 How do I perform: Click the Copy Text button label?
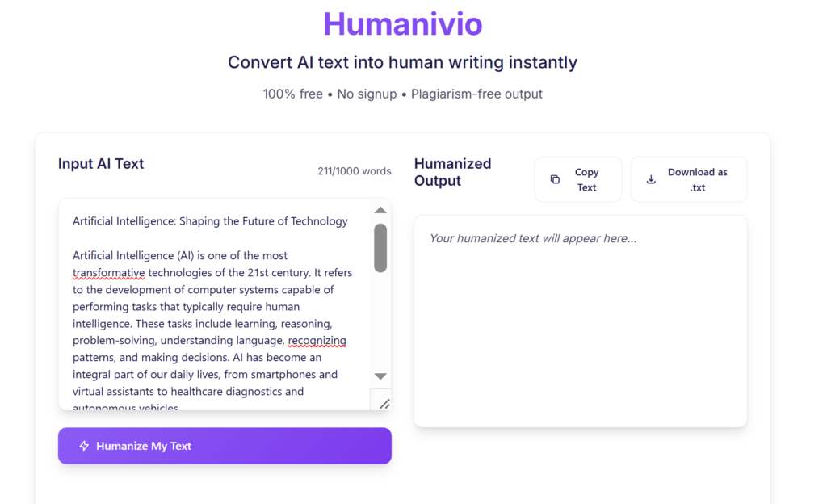(x=586, y=179)
